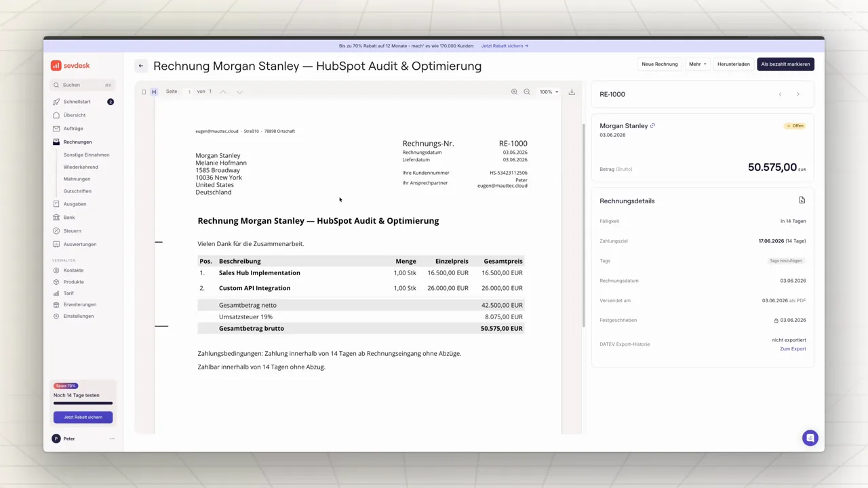868x488 pixels.
Task: Click the Herunterladen button
Action: pyautogui.click(x=733, y=64)
